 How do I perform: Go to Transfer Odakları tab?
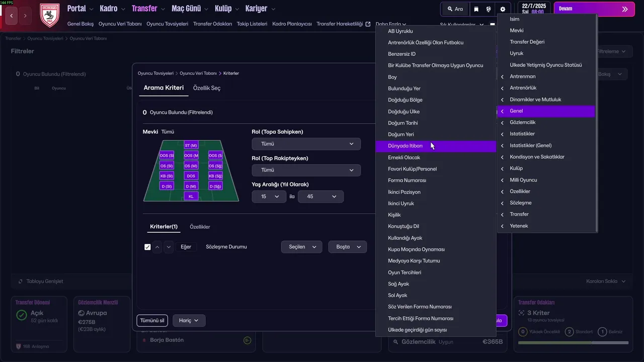click(212, 24)
